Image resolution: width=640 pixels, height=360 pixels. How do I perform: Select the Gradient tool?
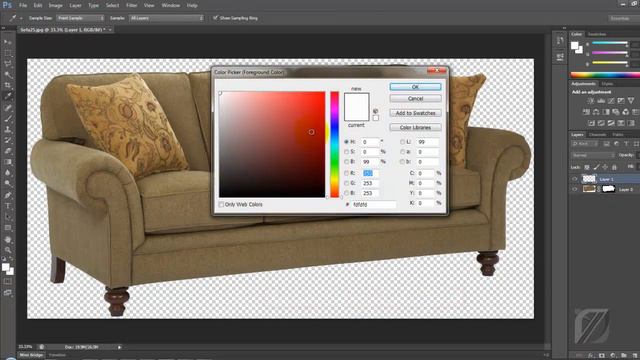pos(8,162)
